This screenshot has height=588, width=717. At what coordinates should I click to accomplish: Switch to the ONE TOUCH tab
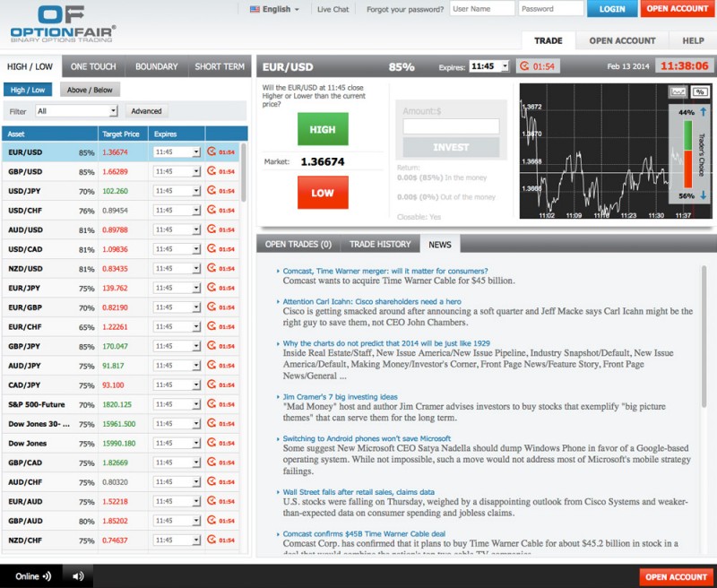pyautogui.click(x=93, y=66)
